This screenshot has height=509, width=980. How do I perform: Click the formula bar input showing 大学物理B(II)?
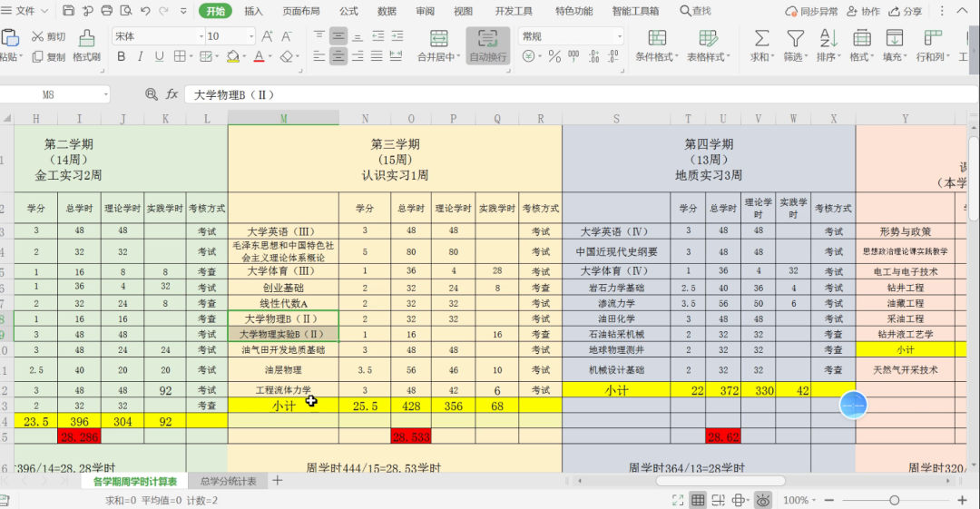(544, 94)
